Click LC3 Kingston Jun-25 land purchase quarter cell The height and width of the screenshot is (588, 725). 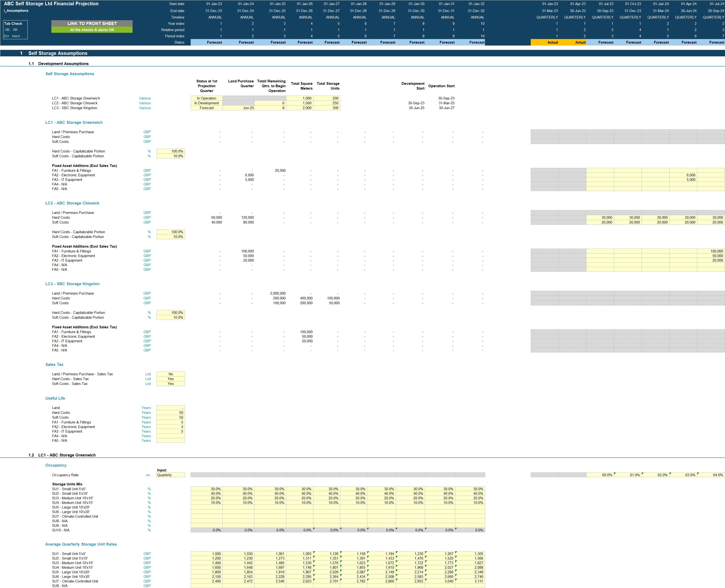pyautogui.click(x=238, y=108)
